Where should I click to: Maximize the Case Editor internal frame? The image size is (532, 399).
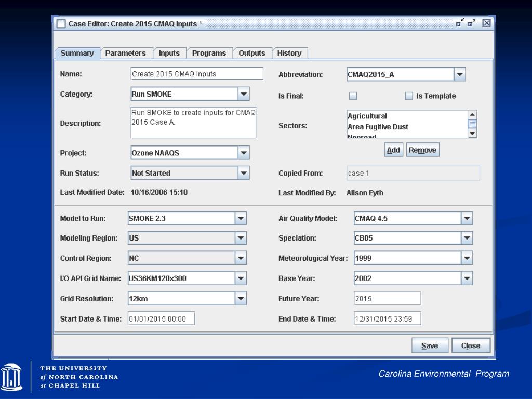click(471, 23)
